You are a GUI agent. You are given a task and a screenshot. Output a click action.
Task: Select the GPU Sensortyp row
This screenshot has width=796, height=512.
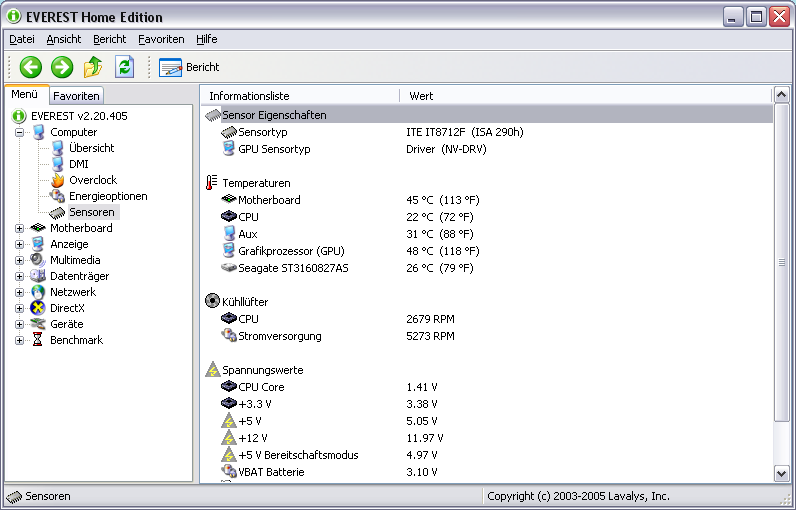click(487, 149)
